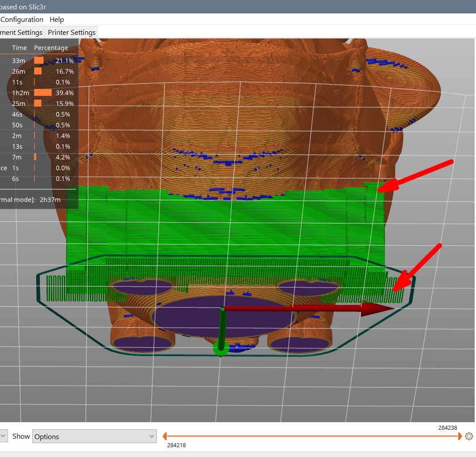
Task: Click the orange bar in the 39.4% row
Action: click(43, 93)
